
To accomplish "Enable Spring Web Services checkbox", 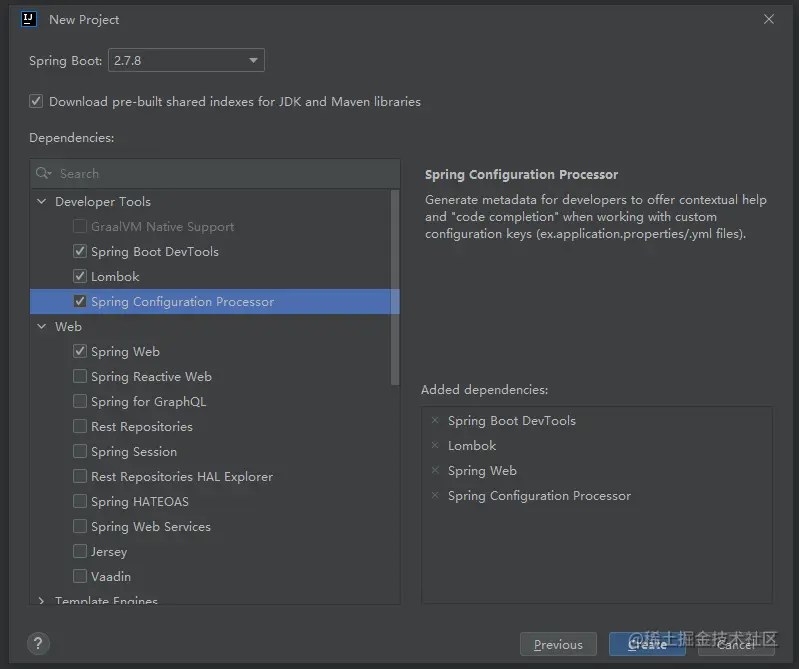I will click(79, 526).
